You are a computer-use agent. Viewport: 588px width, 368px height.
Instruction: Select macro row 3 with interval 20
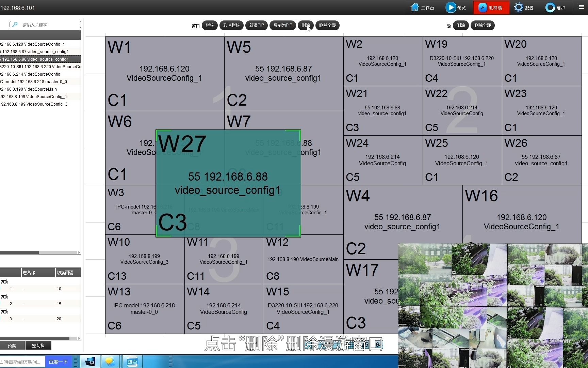pyautogui.click(x=40, y=319)
